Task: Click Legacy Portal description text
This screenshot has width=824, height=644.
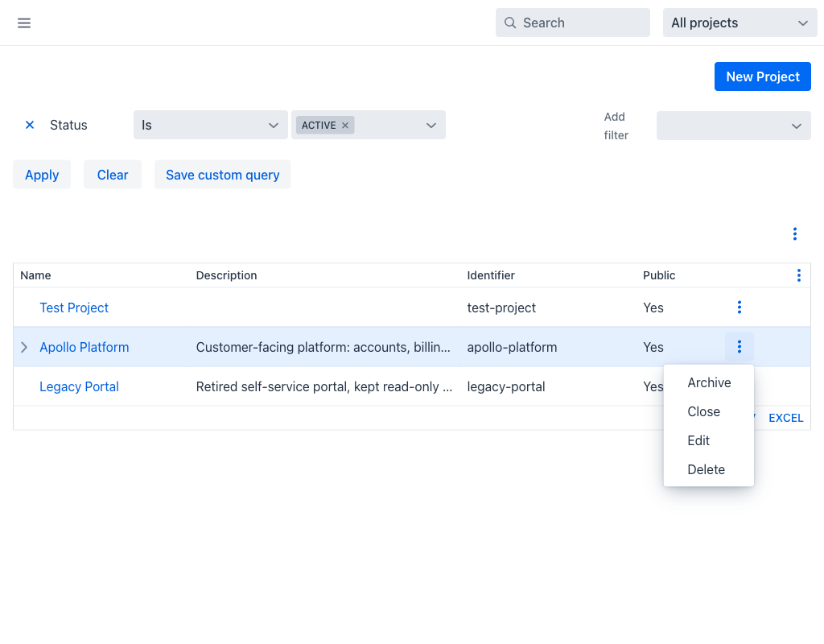Action: [324, 386]
